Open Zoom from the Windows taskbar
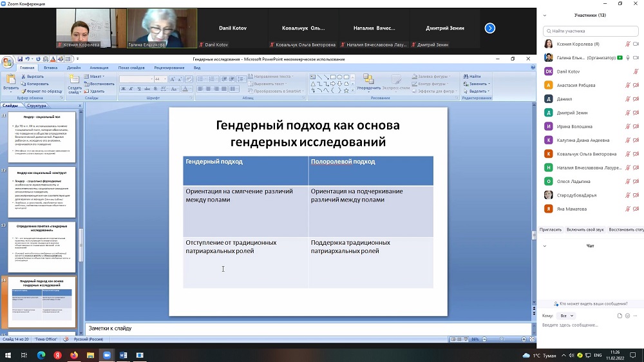This screenshot has height=362, width=644. point(107,355)
